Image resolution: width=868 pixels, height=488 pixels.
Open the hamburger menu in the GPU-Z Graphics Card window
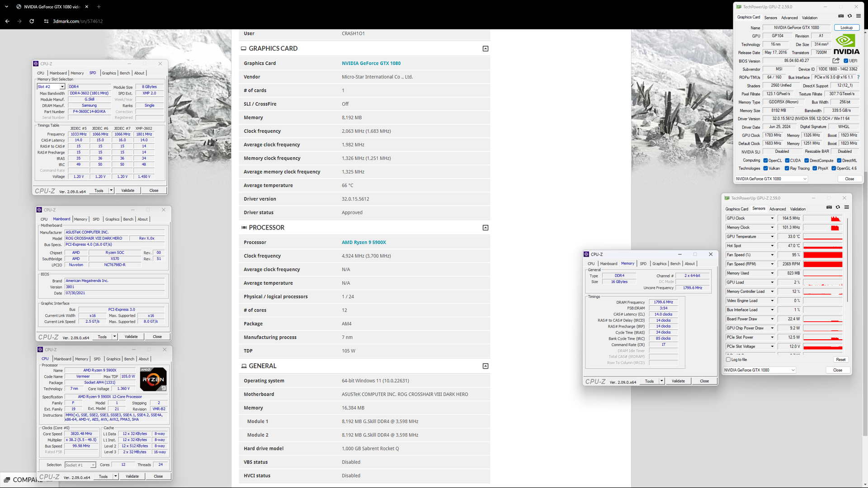pyautogui.click(x=858, y=16)
